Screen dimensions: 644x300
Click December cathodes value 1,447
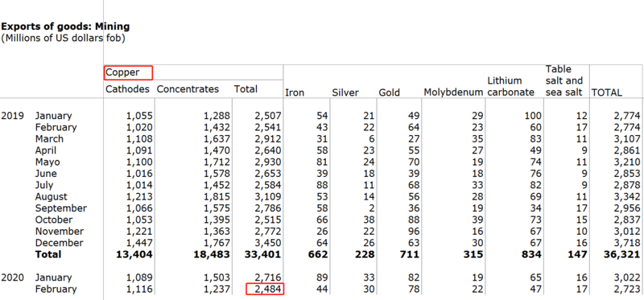coord(139,243)
